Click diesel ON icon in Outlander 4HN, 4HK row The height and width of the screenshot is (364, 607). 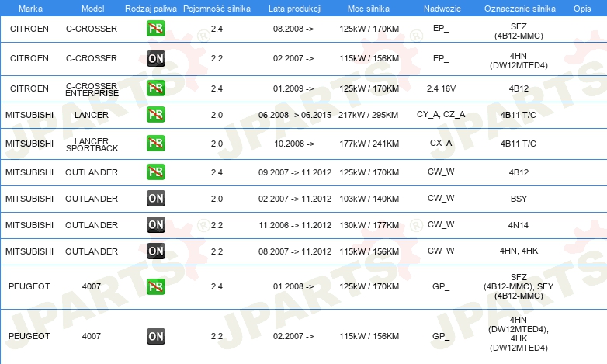pos(155,251)
